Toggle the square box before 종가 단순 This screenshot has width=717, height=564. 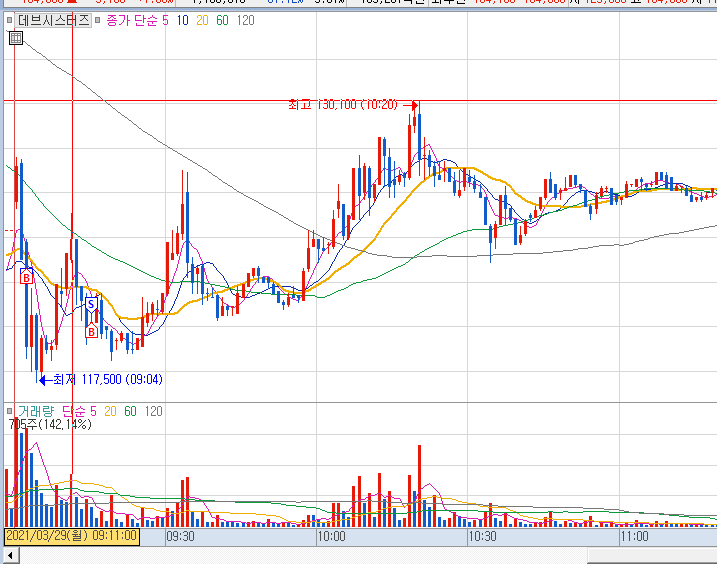97,20
